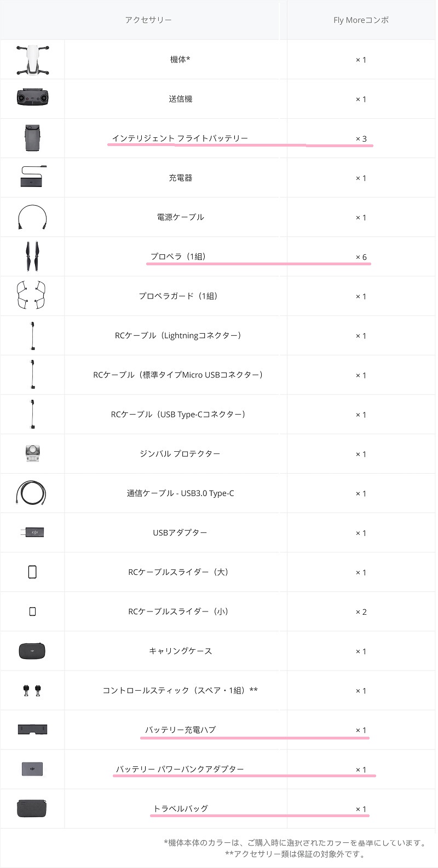Select the battery charging hub image
Viewport: 438px width, 868px height.
[x=32, y=730]
